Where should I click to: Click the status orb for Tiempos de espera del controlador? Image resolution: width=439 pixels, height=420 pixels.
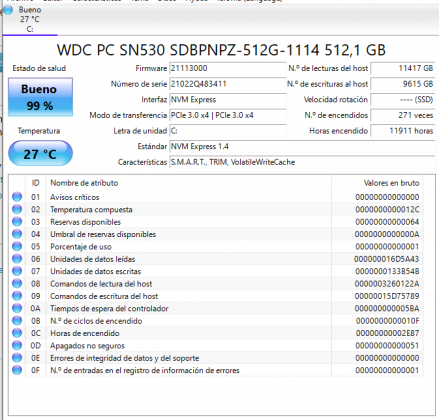[17, 308]
